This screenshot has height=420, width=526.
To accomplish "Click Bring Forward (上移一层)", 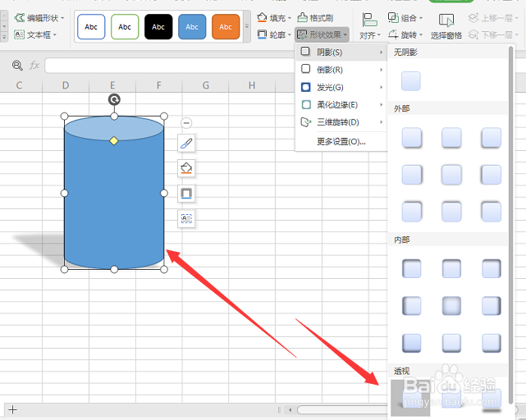I will tap(493, 17).
